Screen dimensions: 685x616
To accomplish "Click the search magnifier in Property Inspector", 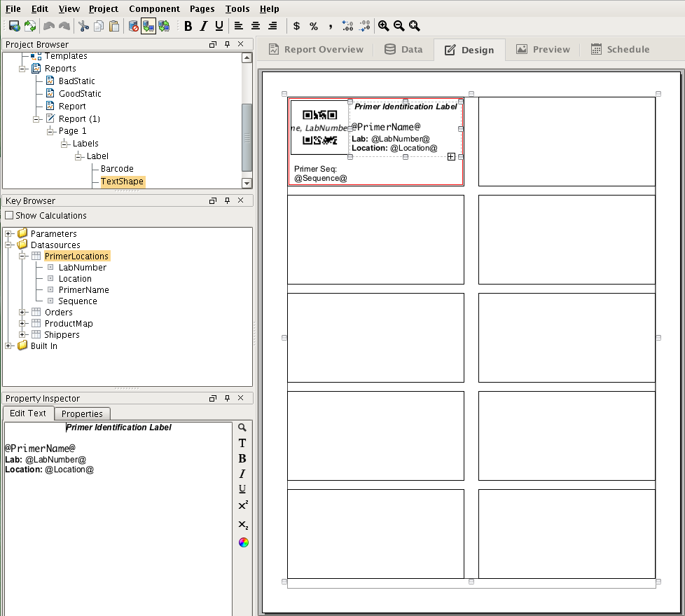I will point(242,427).
